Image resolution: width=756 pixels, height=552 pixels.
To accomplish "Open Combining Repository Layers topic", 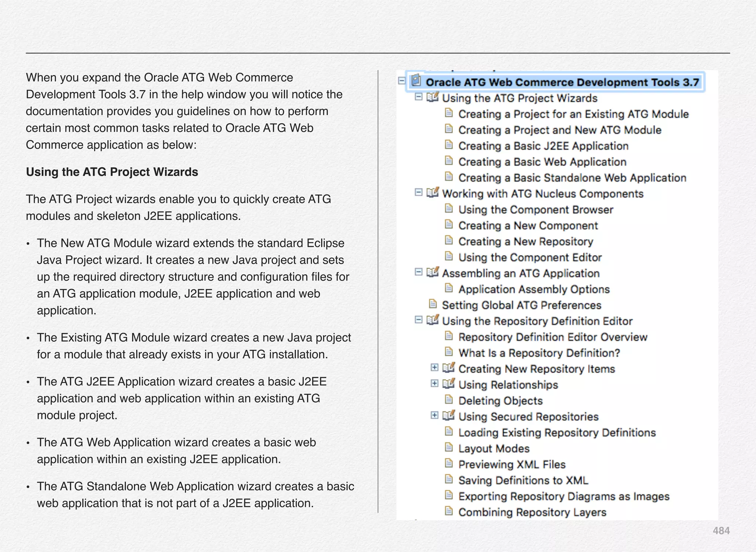I will tap(532, 512).
